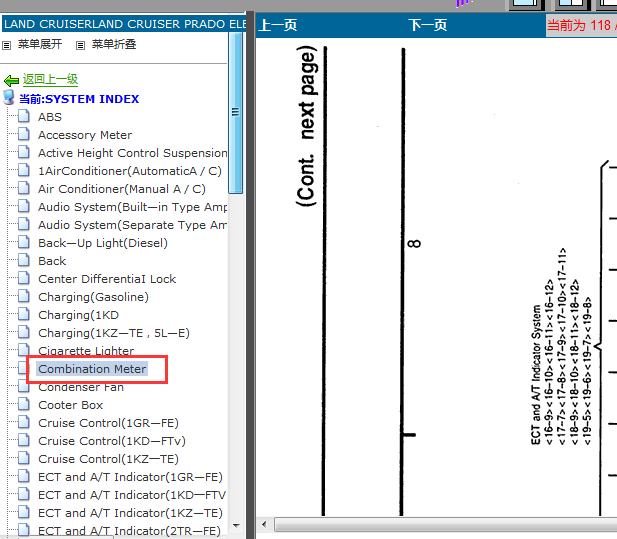Screen dimensions: 617x539
Task: Open ECT and A/T Indicator(1KZ-TE)
Action: (130, 513)
